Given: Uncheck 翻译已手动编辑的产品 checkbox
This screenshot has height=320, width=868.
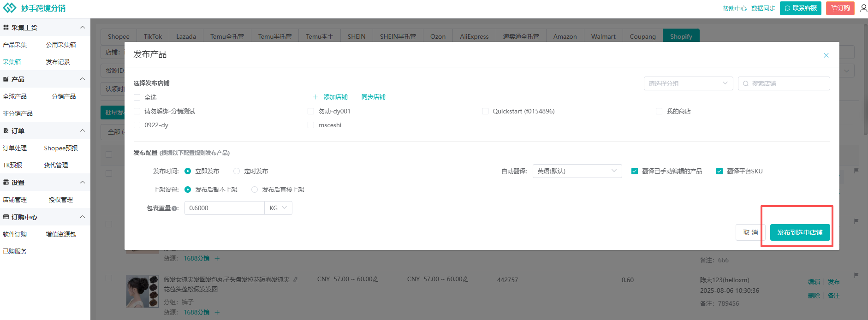Looking at the screenshot, I should pos(635,171).
